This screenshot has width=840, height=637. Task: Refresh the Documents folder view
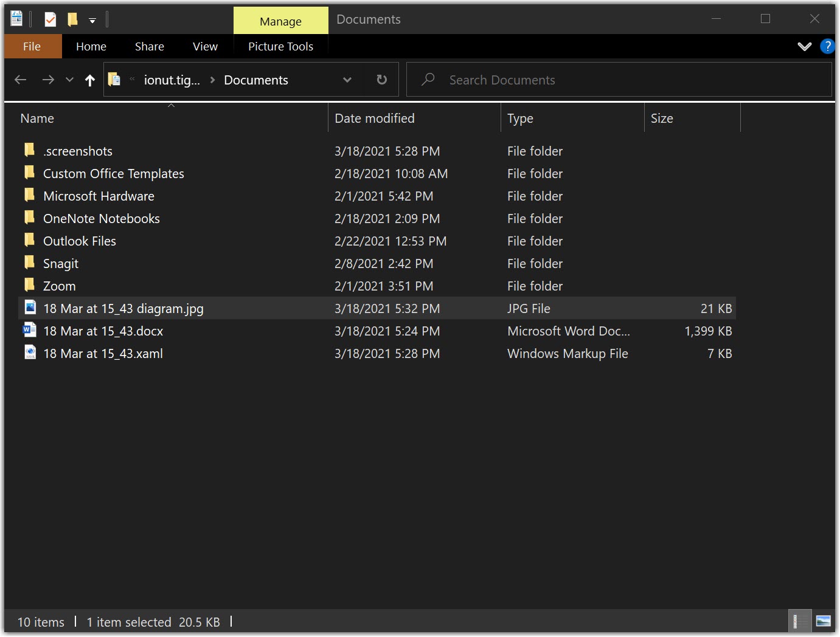[x=381, y=79]
